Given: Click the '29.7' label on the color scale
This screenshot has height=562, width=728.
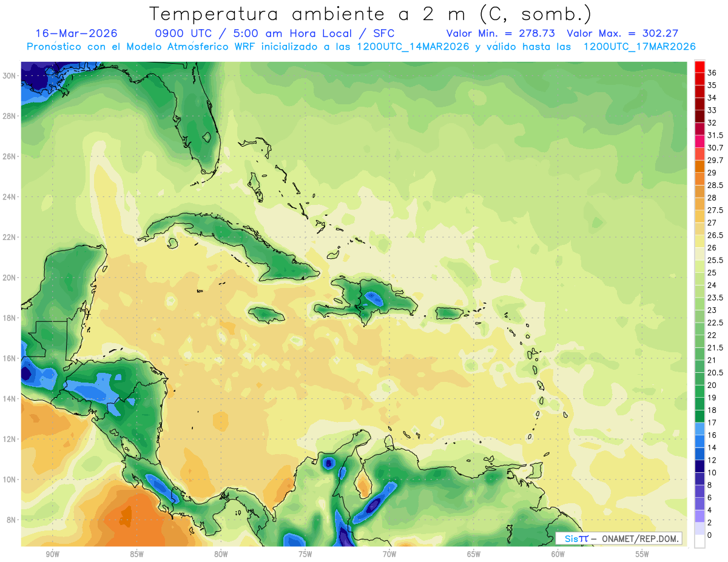Looking at the screenshot, I should (x=715, y=160).
